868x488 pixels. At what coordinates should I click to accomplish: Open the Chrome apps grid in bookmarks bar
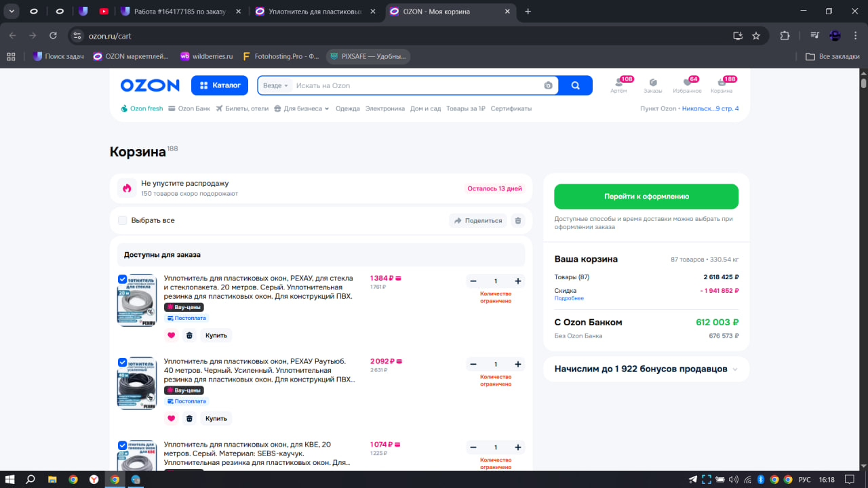click(11, 56)
